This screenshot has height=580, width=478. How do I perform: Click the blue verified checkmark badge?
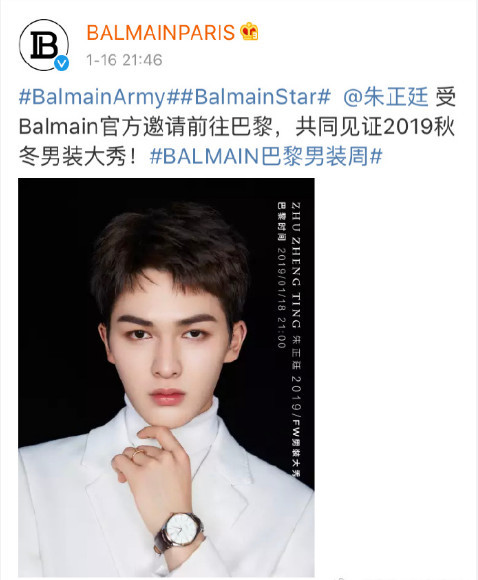pyautogui.click(x=61, y=63)
